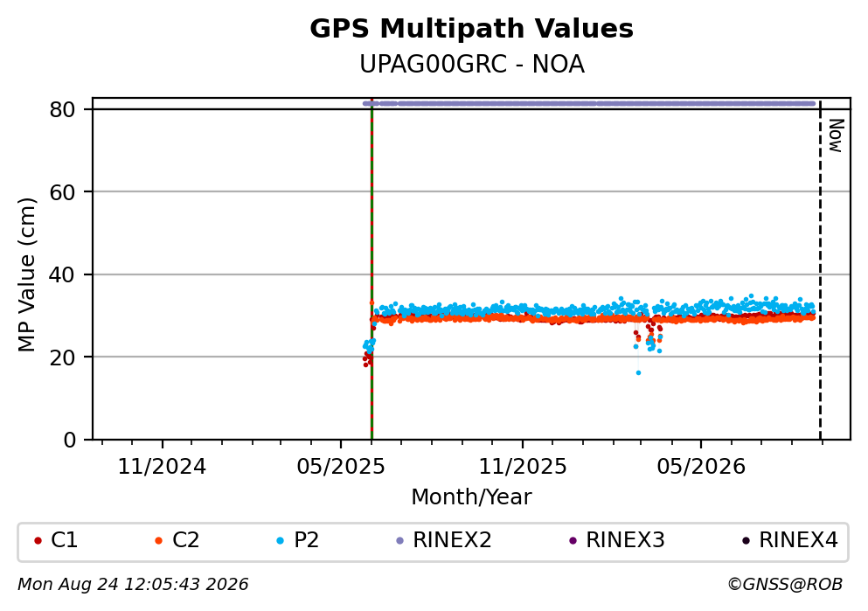Click the GPS Multipath Values chart title

pos(472,29)
